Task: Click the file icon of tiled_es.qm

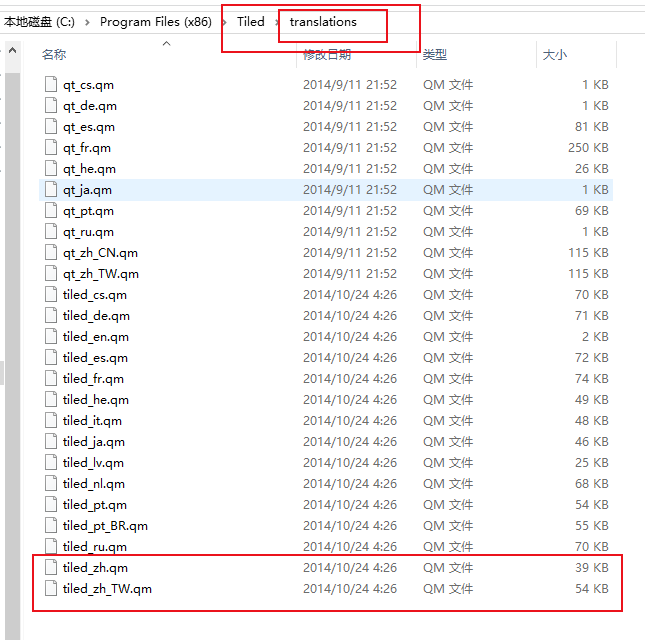Action: point(51,357)
